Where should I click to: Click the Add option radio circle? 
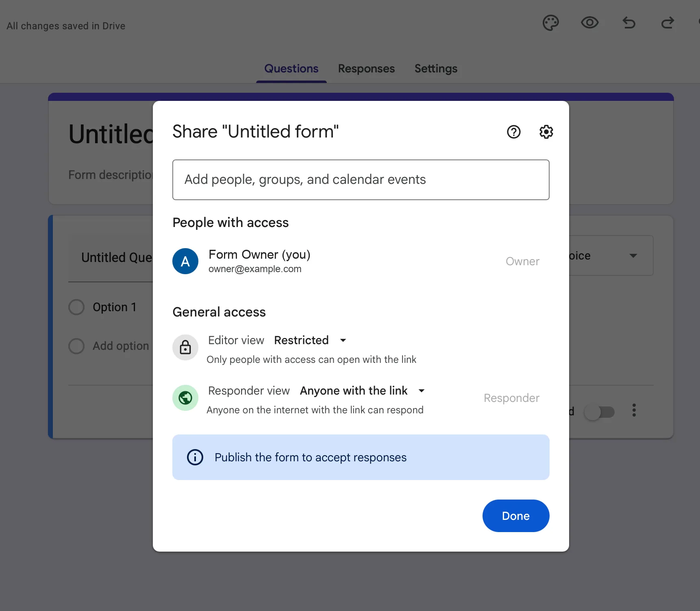[76, 346]
